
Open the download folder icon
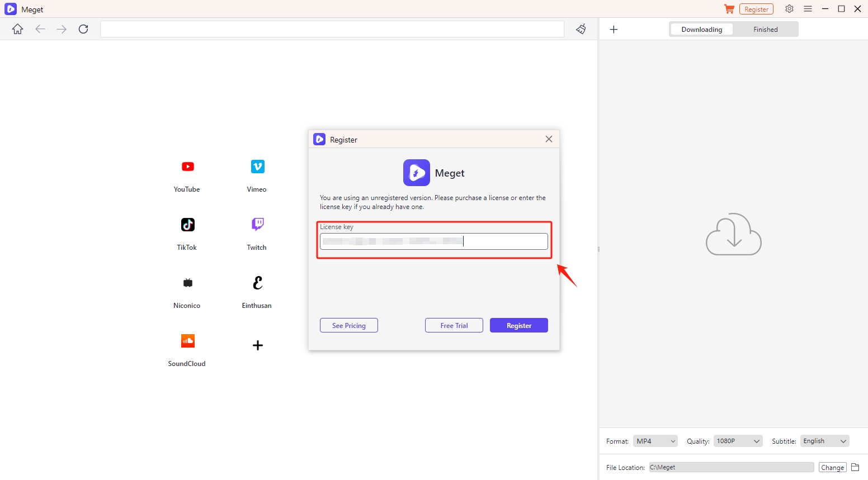tap(855, 467)
